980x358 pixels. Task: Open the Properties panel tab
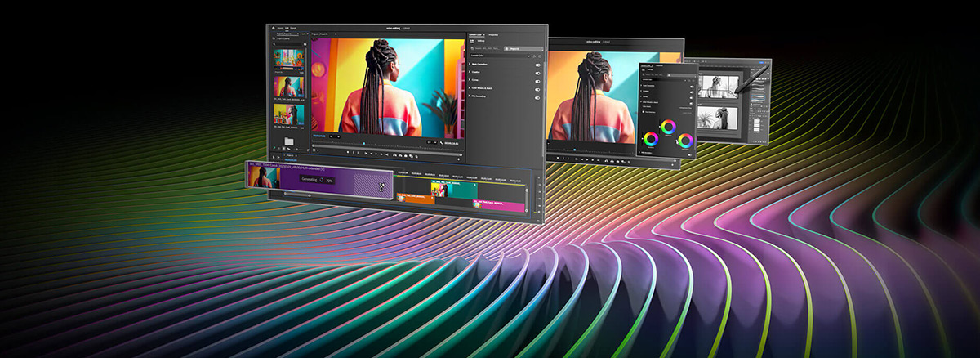click(x=493, y=35)
